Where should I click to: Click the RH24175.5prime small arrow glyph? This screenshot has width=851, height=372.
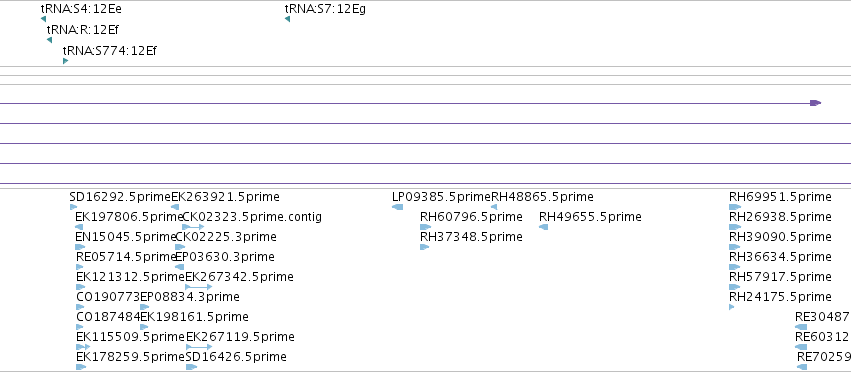click(x=732, y=307)
